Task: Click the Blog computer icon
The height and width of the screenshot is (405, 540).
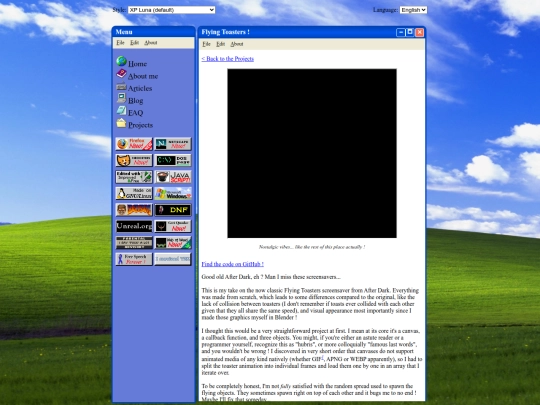Action: [121, 98]
